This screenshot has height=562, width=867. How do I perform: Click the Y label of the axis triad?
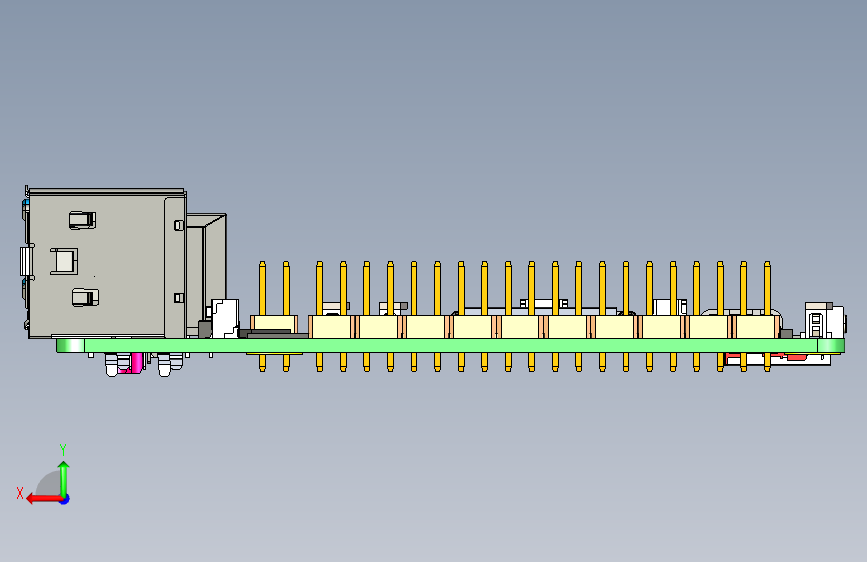63,450
